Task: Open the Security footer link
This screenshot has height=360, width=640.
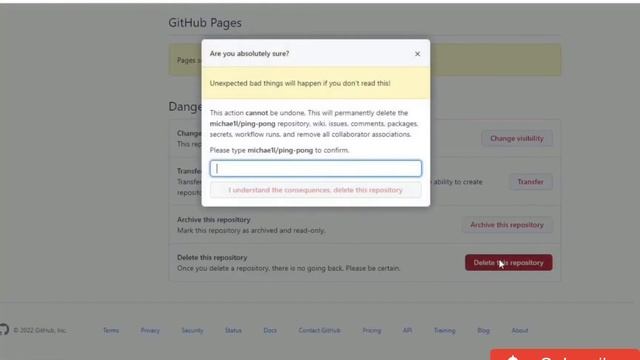Action: (x=192, y=330)
